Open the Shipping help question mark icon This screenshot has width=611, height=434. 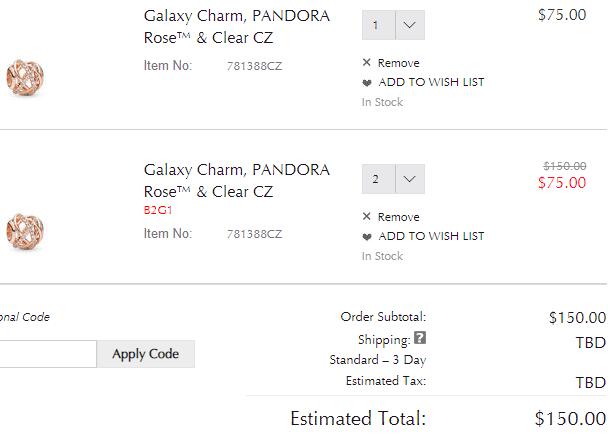click(x=420, y=338)
